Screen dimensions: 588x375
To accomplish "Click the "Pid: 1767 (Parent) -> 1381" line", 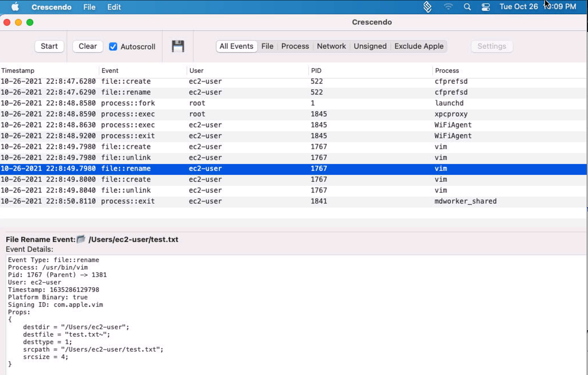I will [58, 275].
